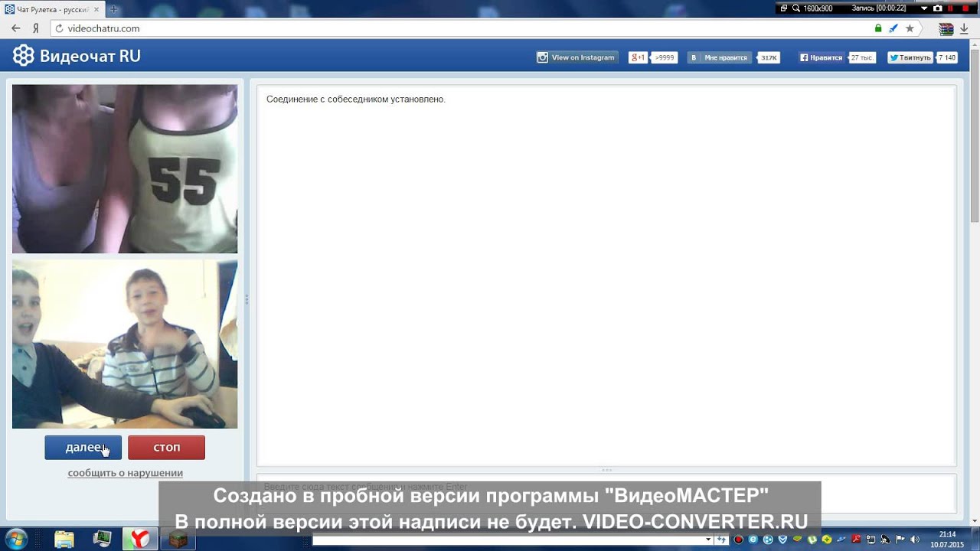Open the Windows Start menu
Image resolution: width=980 pixels, height=551 pixels.
tap(15, 539)
